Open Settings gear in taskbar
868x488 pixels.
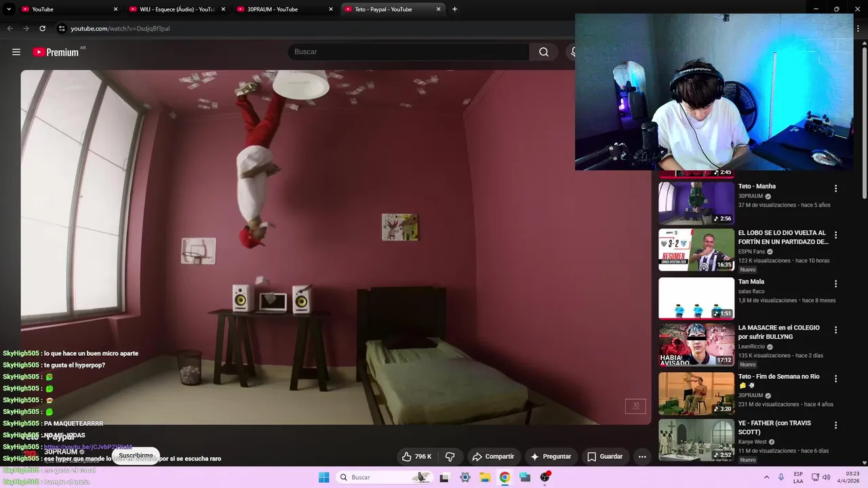465,477
